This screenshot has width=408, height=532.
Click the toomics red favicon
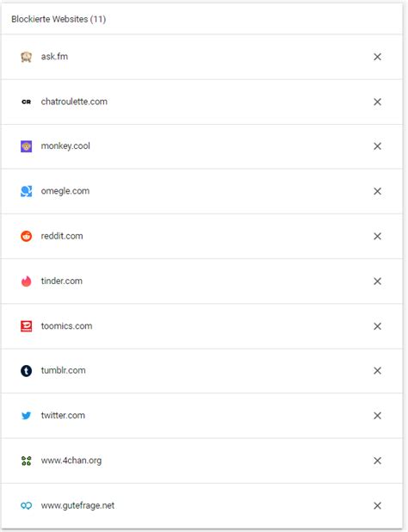point(26,326)
